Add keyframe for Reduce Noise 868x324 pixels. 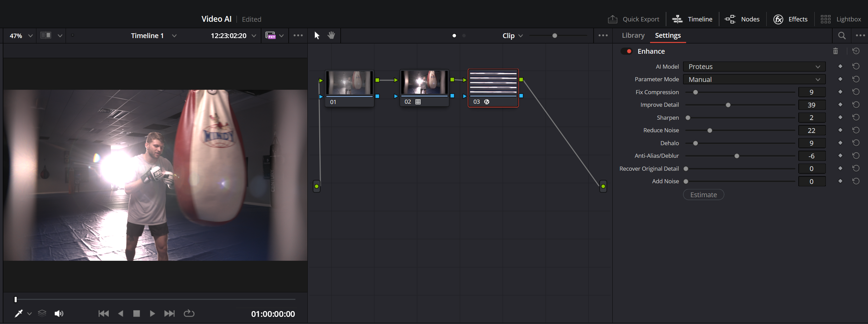click(x=840, y=130)
